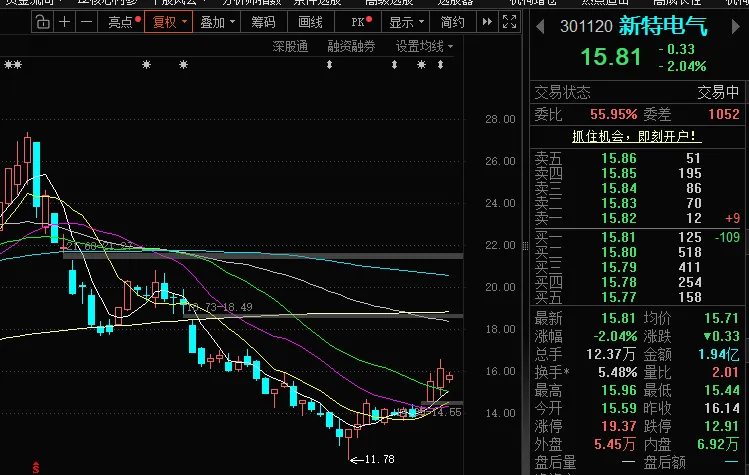Switch to 简约 simple mode
Screen dimensions: 749x475
pos(452,22)
